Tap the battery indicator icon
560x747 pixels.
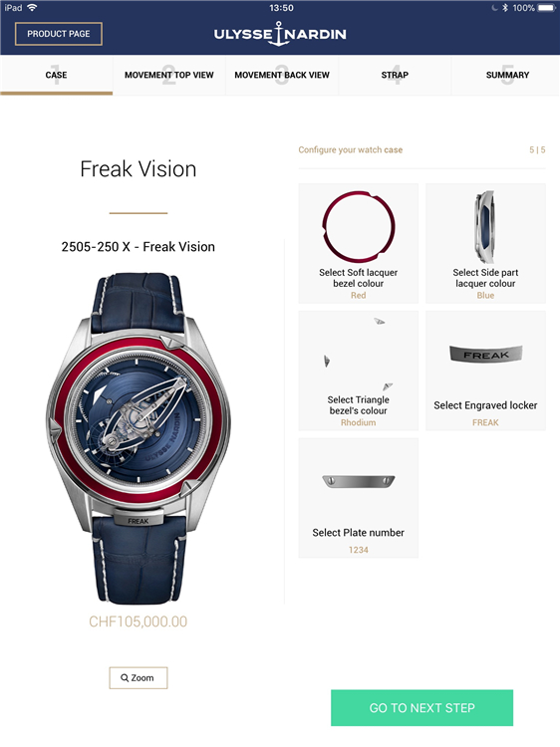point(547,8)
